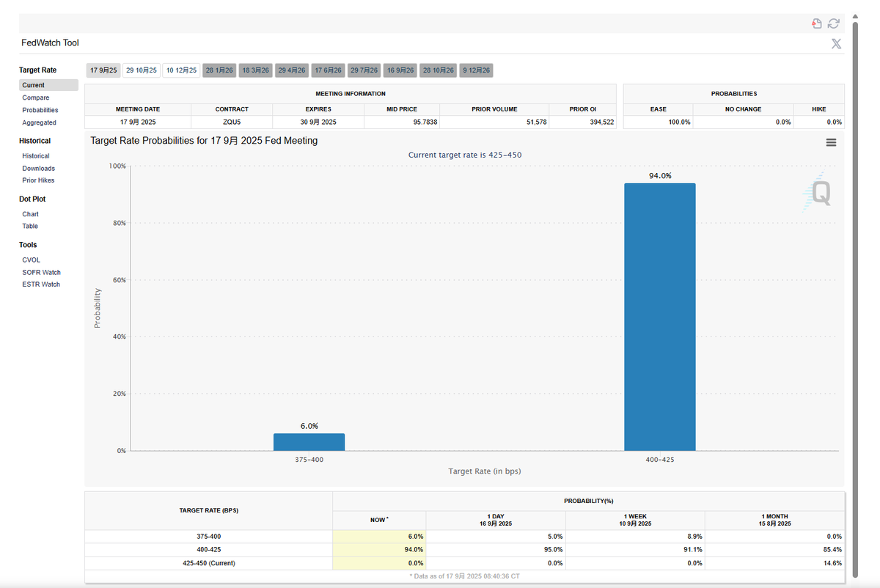
Task: Click the Q watermark logo on chart
Action: click(816, 193)
